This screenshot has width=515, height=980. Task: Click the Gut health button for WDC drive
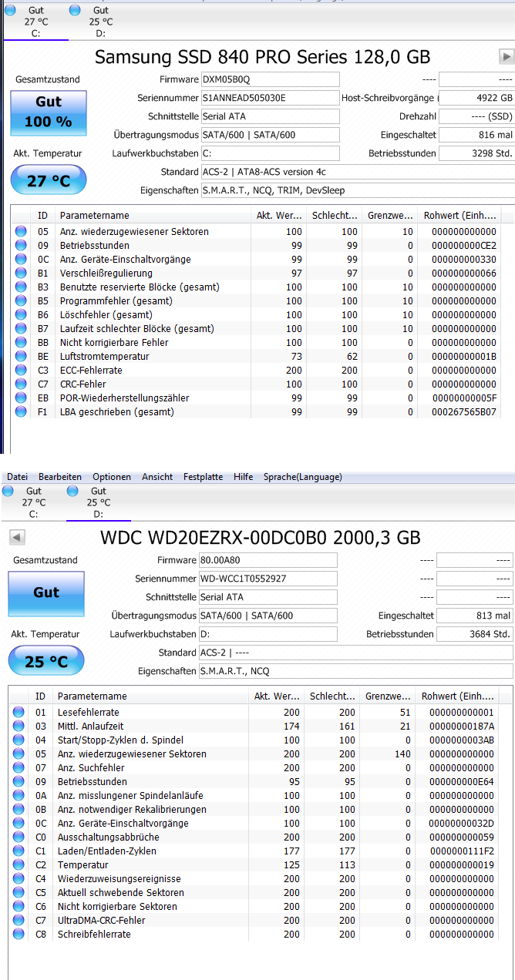pos(46,593)
